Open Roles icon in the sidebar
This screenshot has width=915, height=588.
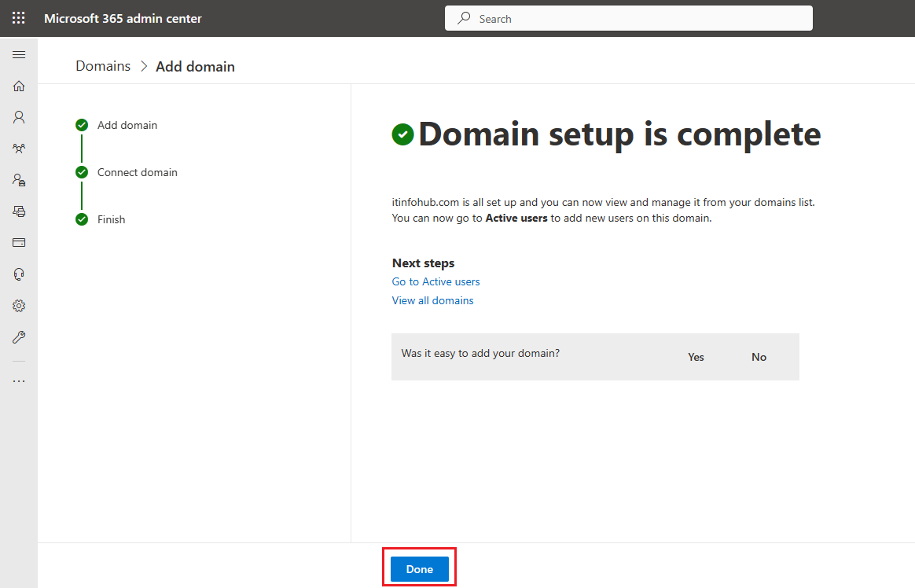(x=19, y=180)
